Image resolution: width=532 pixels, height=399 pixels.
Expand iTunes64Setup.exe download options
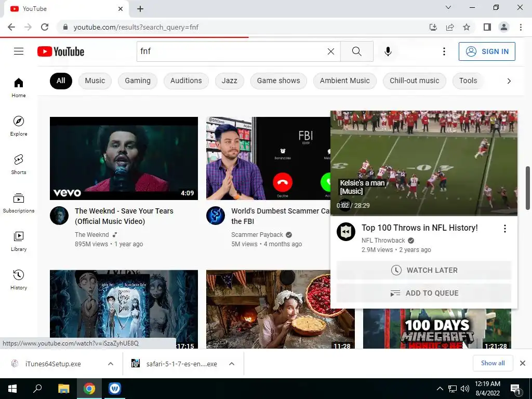click(111, 364)
